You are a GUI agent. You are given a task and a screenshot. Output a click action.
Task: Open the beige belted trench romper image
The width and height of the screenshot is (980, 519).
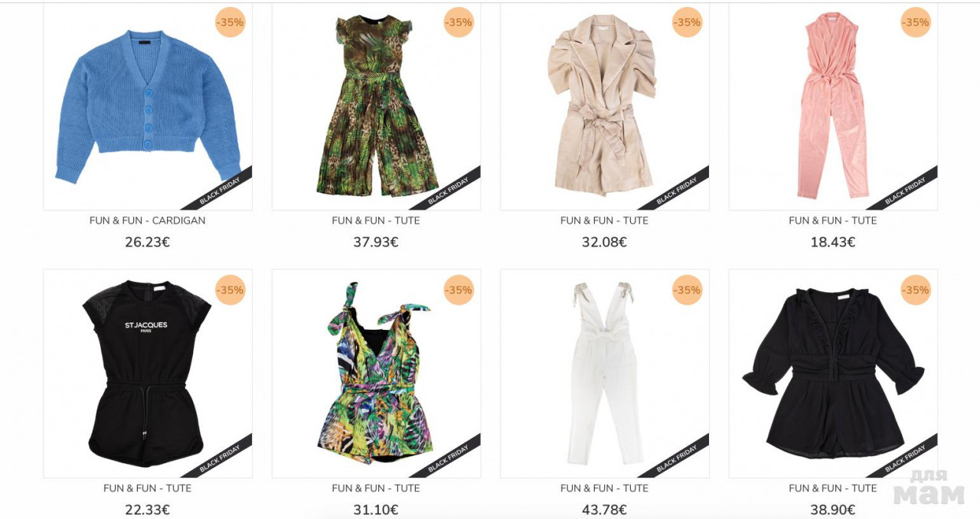click(x=605, y=106)
